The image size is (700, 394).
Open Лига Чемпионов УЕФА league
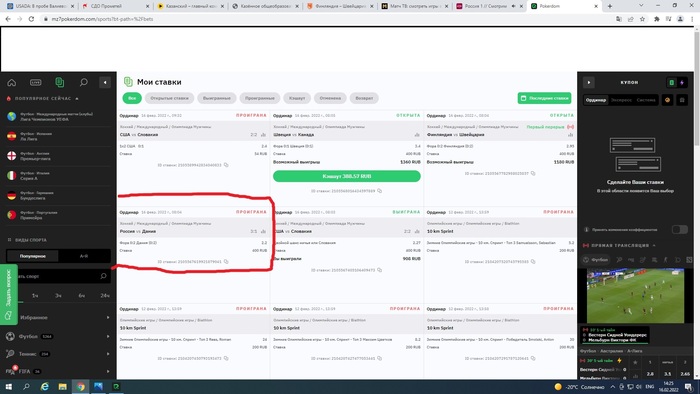tap(58, 116)
